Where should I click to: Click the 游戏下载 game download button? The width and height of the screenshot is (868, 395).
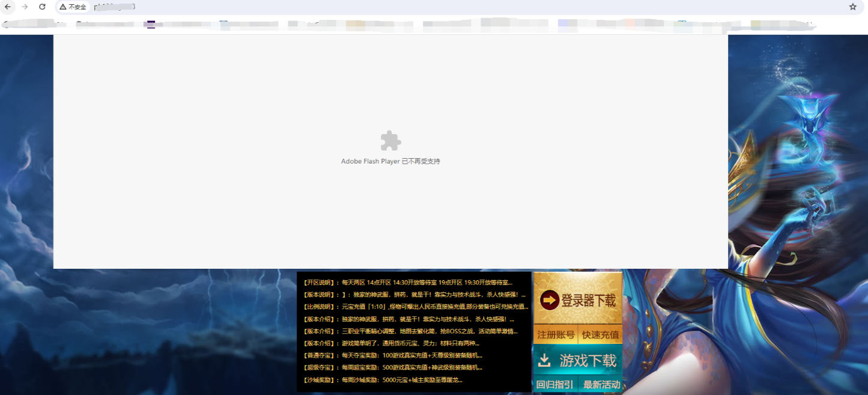point(578,360)
